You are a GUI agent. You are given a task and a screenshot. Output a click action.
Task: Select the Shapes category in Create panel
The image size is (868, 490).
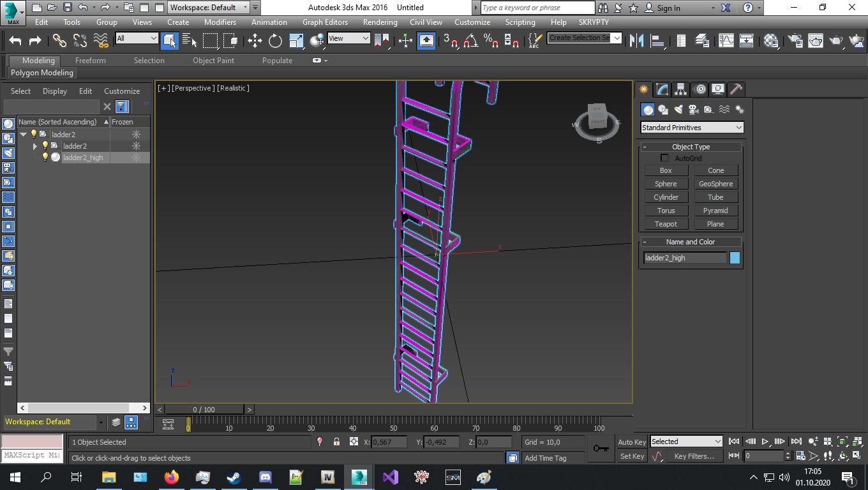(x=662, y=109)
